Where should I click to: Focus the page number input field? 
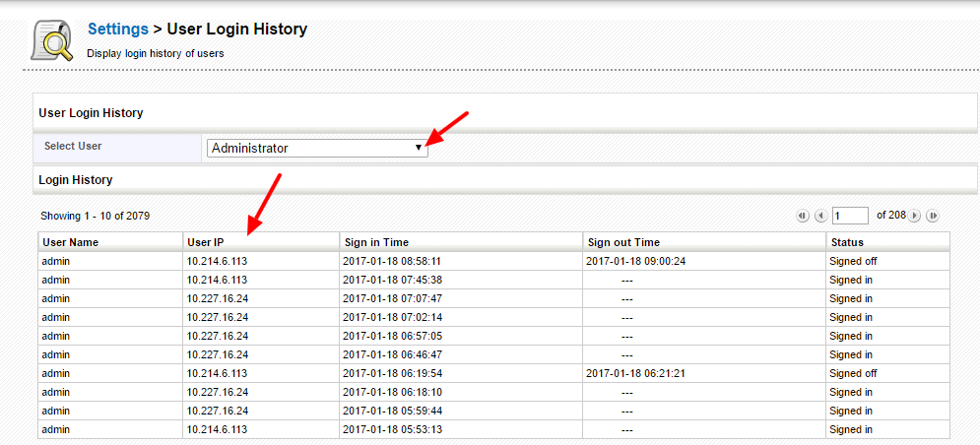pos(850,216)
